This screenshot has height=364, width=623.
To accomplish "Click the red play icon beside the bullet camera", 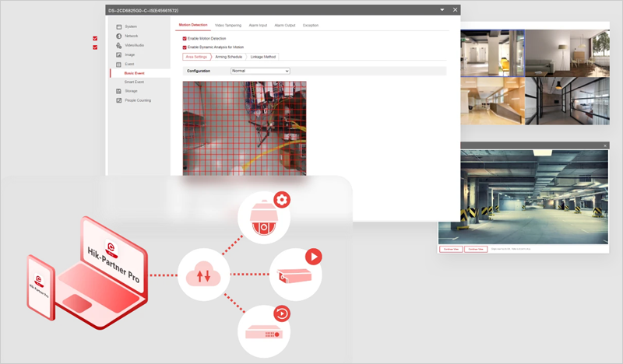I will [313, 256].
